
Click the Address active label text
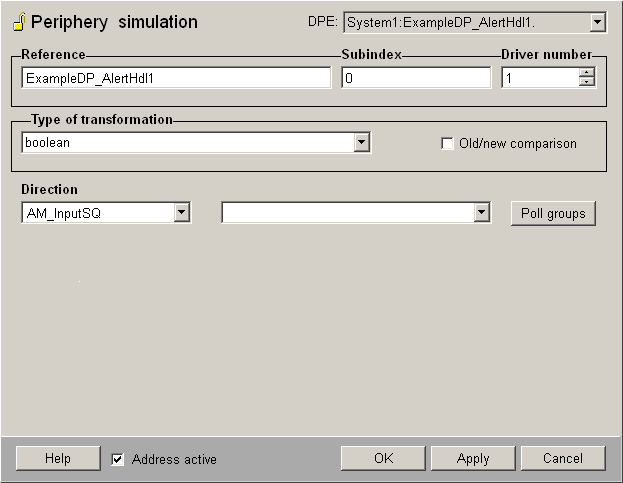click(174, 459)
